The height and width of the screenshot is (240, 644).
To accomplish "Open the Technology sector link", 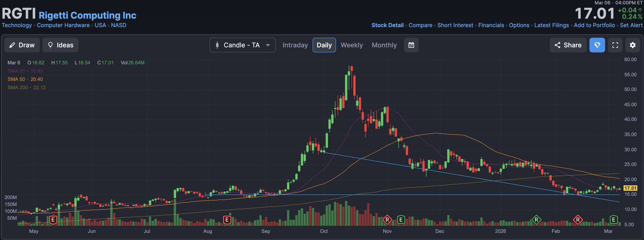I will coord(17,25).
